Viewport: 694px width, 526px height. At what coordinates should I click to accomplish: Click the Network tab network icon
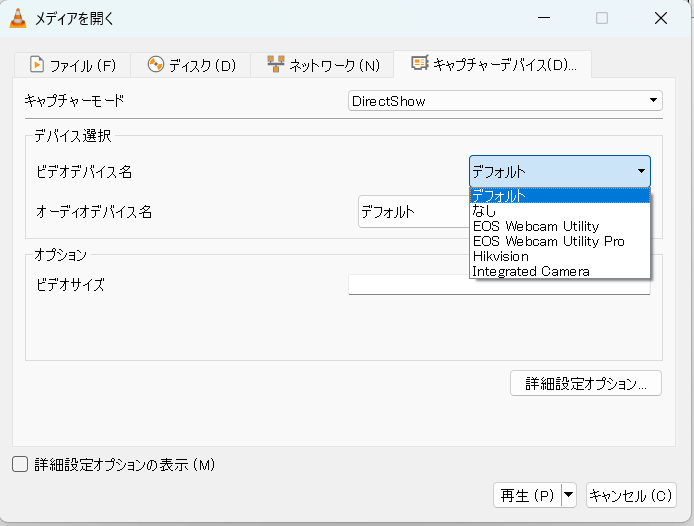point(276,65)
